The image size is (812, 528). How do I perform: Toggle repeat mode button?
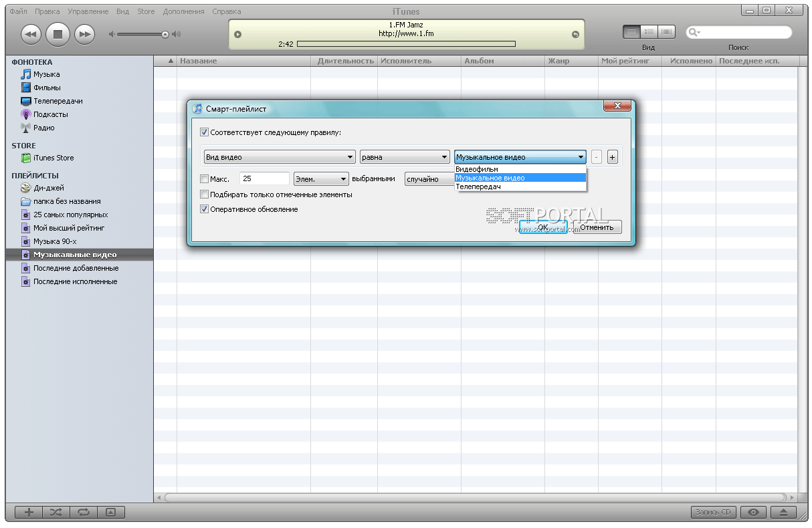click(84, 512)
